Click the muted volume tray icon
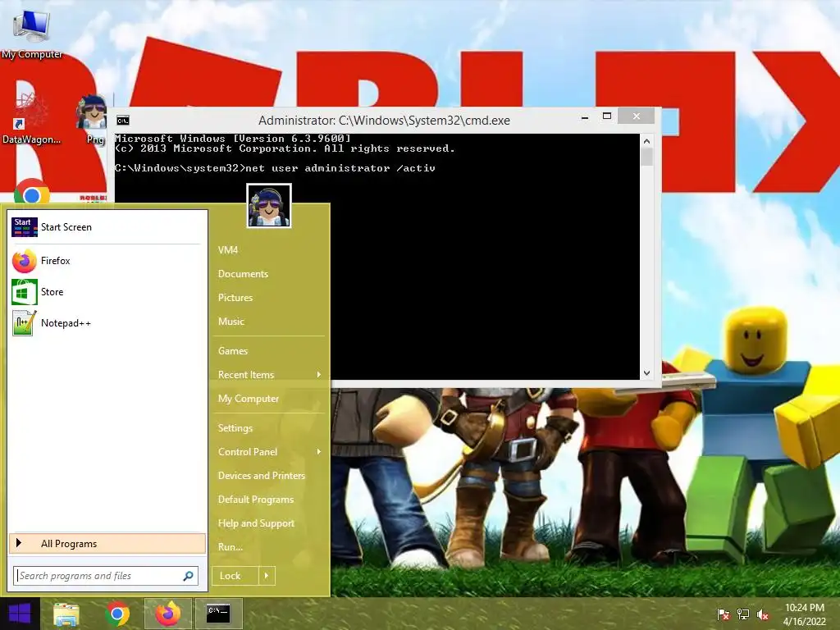This screenshot has width=840, height=630. (x=763, y=614)
